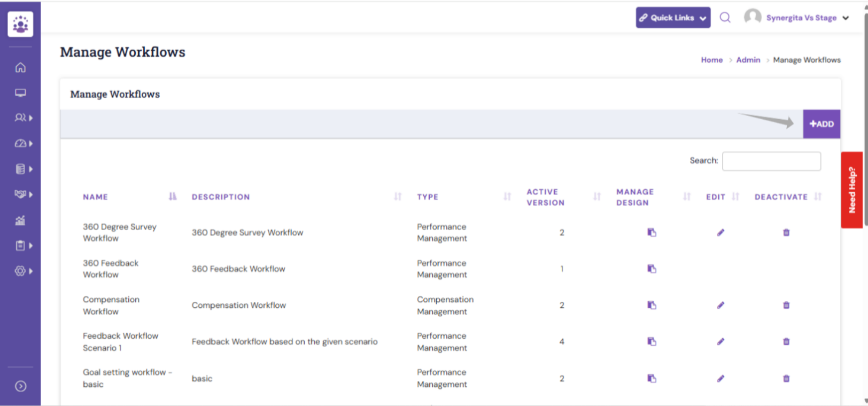Image resolution: width=868 pixels, height=406 pixels.
Task: Sort table by Deactivate column
Action: [788, 197]
